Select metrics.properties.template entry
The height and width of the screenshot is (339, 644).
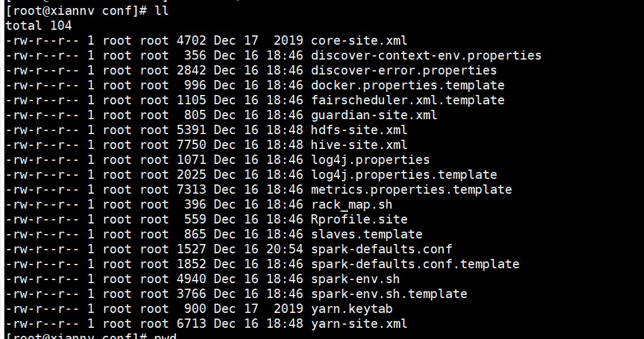tap(411, 189)
